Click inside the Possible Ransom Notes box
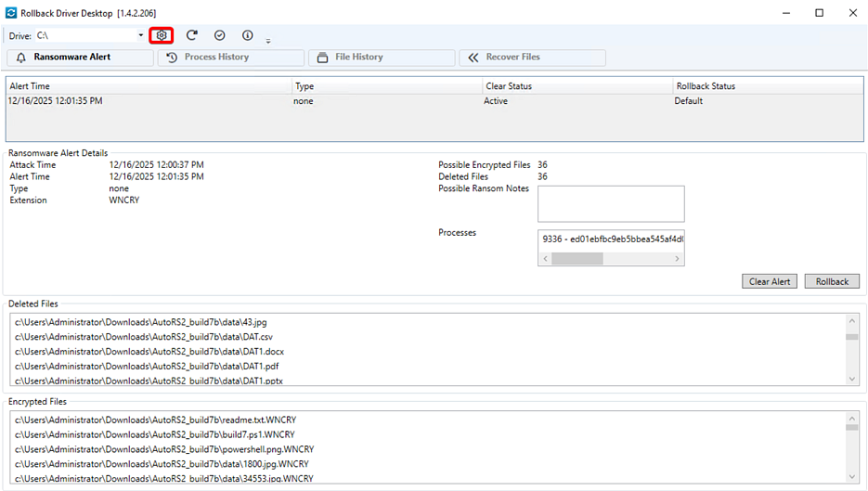The width and height of the screenshot is (868, 491). coord(610,203)
